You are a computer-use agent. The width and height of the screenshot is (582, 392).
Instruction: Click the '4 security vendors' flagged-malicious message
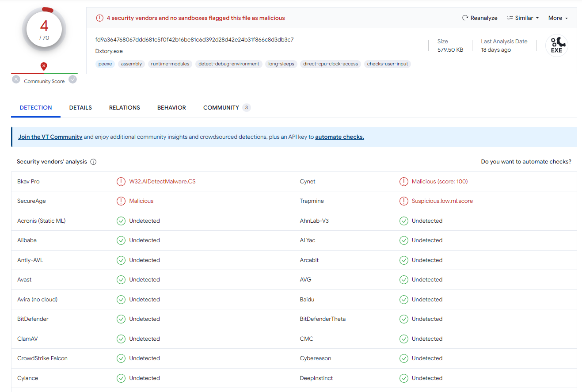196,18
